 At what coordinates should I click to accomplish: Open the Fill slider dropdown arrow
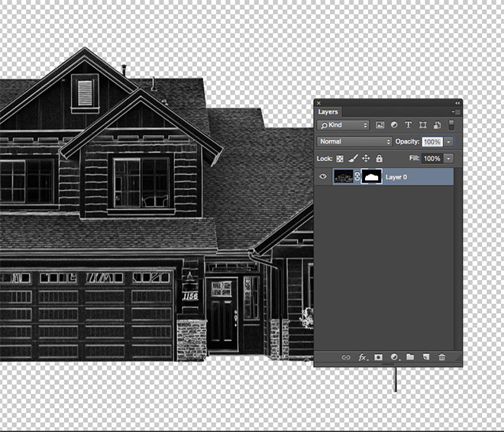(448, 158)
